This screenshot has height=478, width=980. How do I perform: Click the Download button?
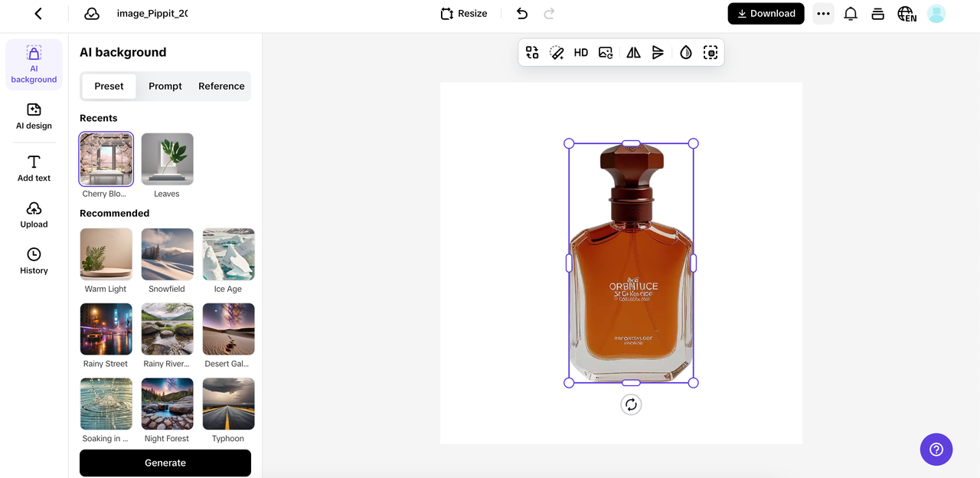pos(766,14)
